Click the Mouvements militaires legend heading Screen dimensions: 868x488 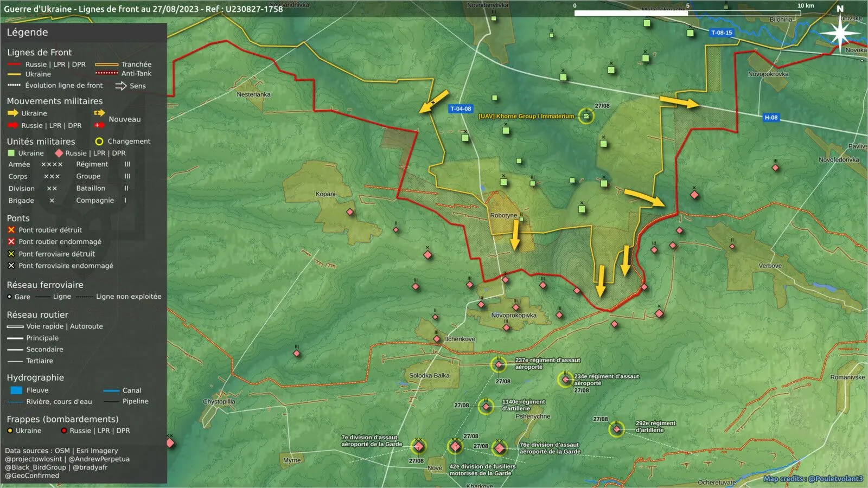point(55,101)
